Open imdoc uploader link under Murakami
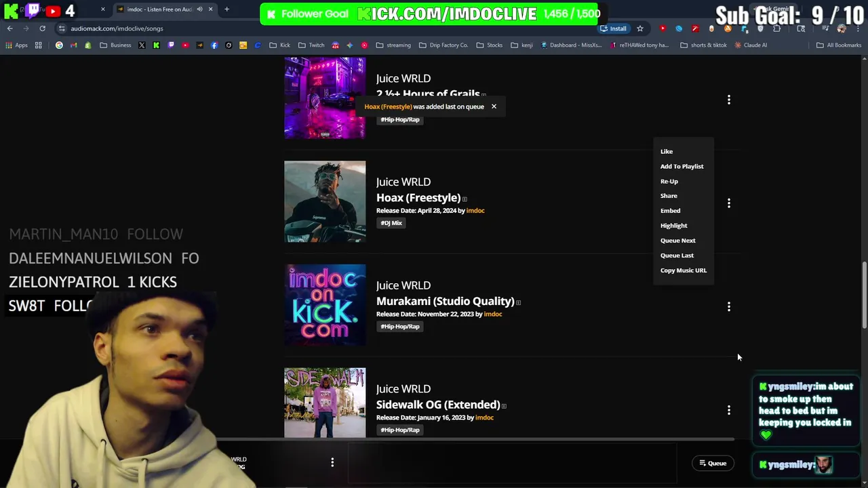 [x=493, y=314]
